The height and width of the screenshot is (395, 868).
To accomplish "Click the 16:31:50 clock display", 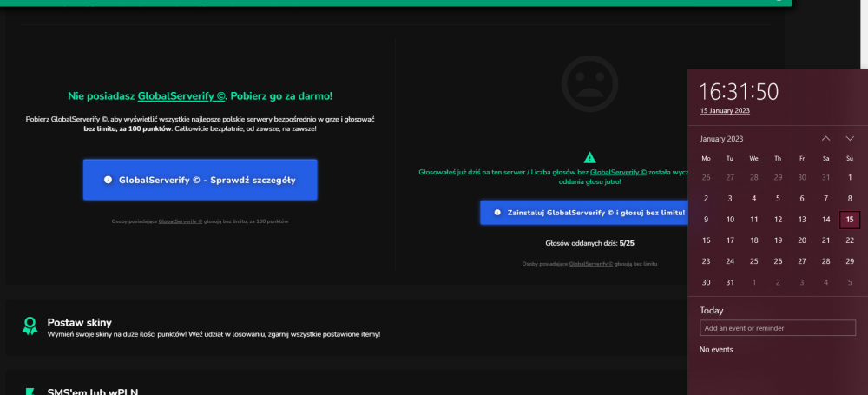I will coord(739,91).
